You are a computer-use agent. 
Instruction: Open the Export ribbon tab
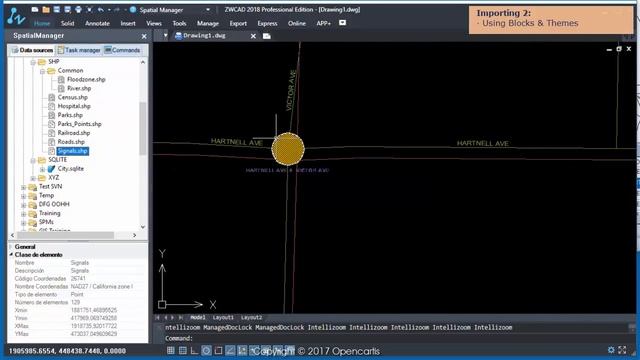pos(238,23)
